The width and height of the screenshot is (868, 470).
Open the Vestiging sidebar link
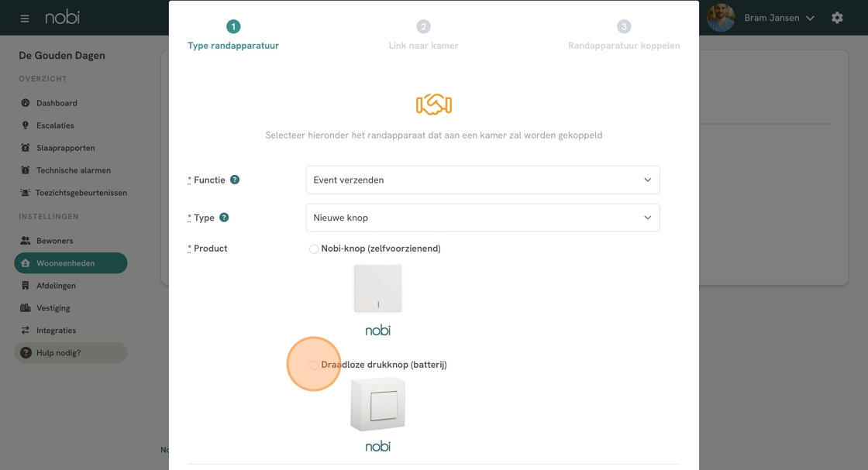coord(53,308)
